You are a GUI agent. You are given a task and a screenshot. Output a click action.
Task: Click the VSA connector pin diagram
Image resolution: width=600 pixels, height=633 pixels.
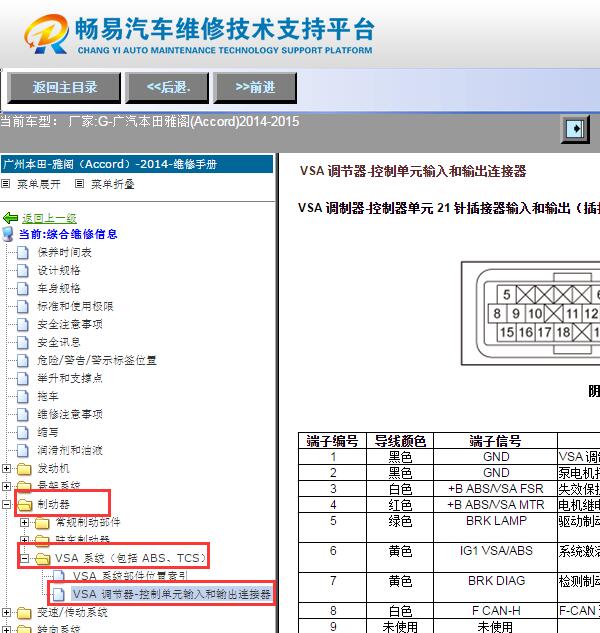[531, 314]
